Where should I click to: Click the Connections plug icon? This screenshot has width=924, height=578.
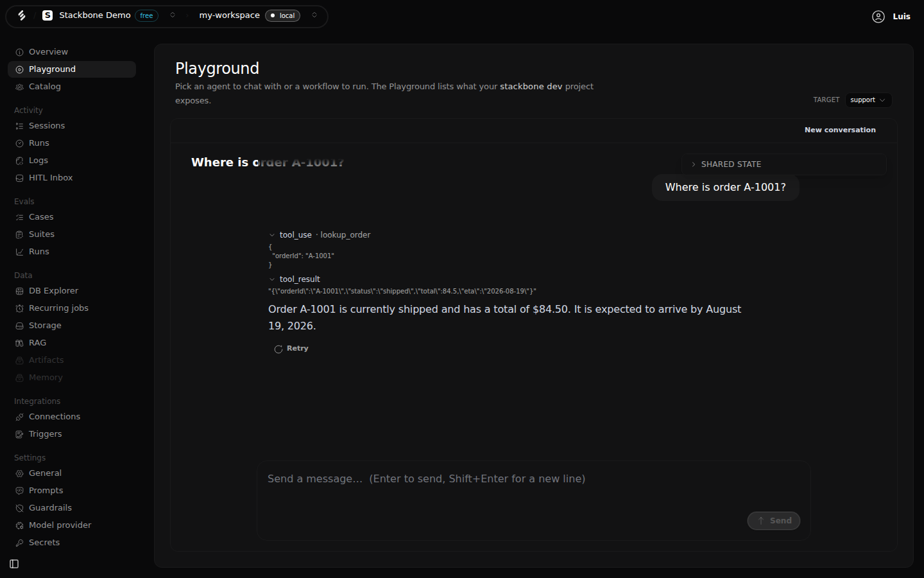pyautogui.click(x=19, y=417)
